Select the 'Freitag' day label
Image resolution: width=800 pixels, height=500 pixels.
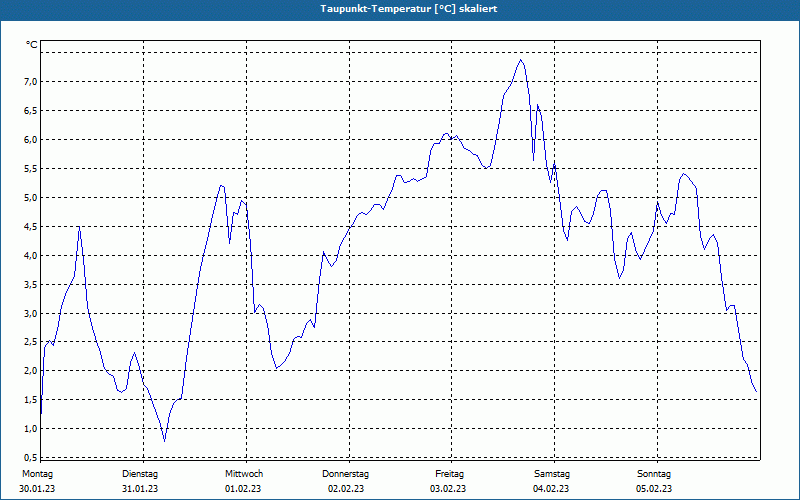point(449,474)
